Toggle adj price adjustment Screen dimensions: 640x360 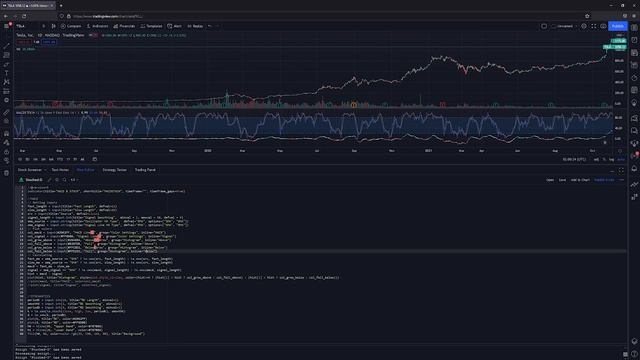(596, 160)
